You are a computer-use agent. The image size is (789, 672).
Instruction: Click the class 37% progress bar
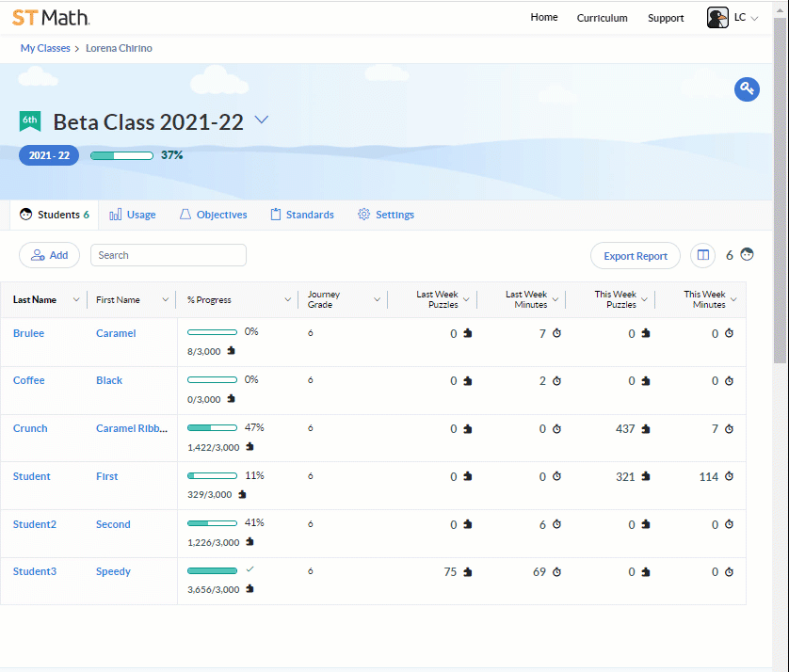tap(121, 155)
